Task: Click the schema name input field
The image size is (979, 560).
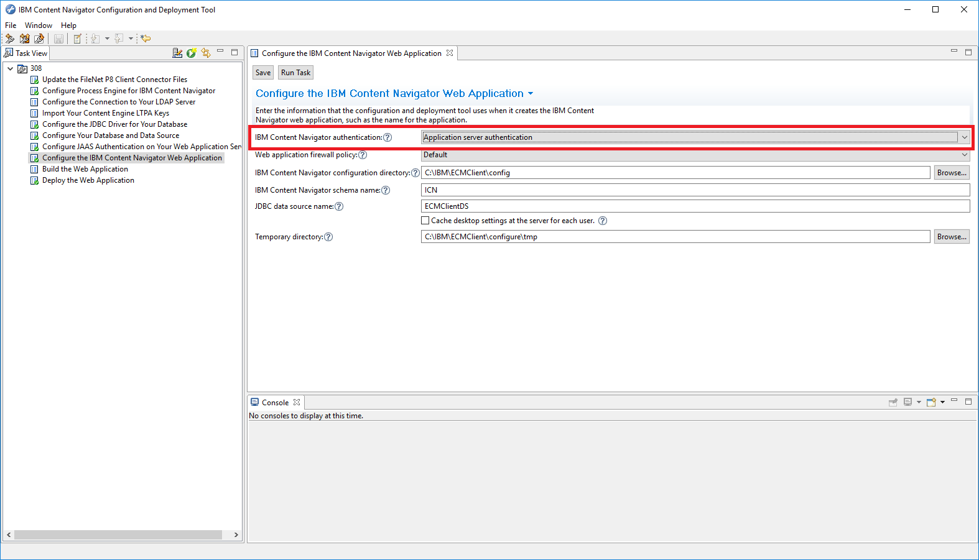Action: coord(695,190)
